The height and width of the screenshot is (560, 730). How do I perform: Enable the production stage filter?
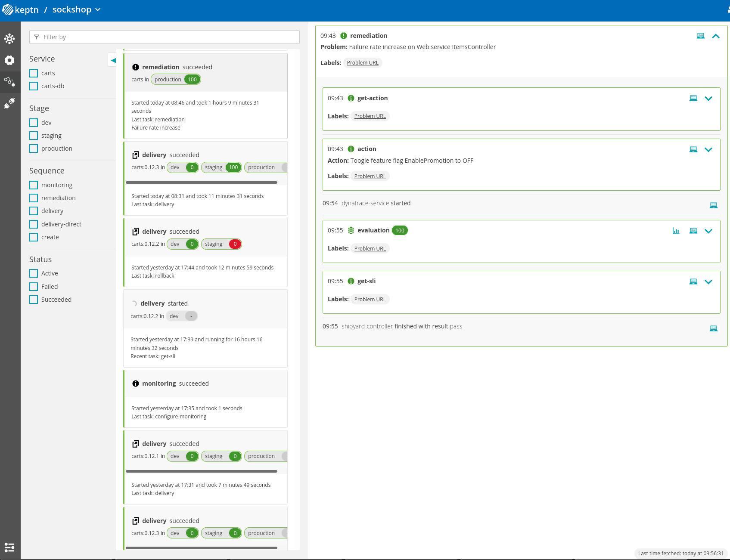pos(34,149)
